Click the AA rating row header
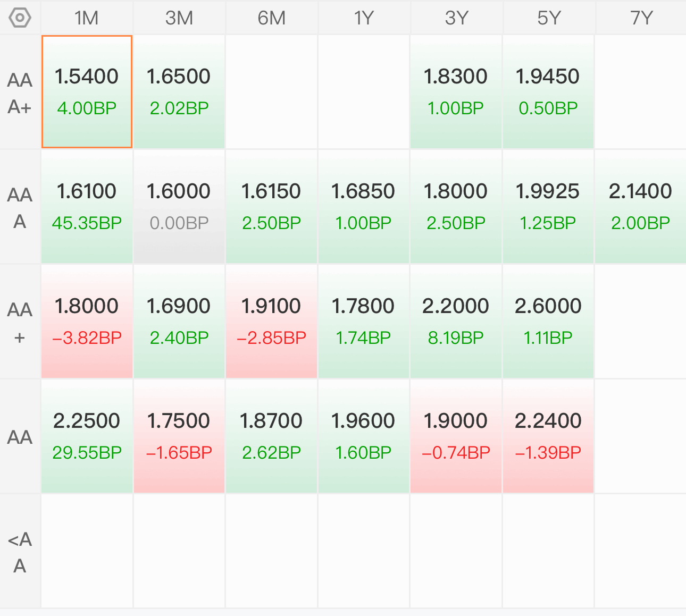The height and width of the screenshot is (616, 686). click(20, 437)
